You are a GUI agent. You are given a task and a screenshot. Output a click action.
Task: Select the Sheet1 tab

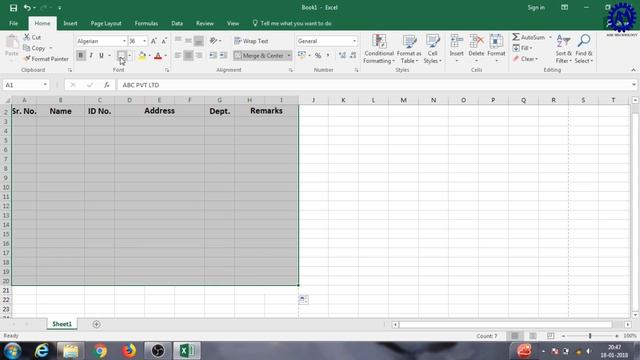62,324
